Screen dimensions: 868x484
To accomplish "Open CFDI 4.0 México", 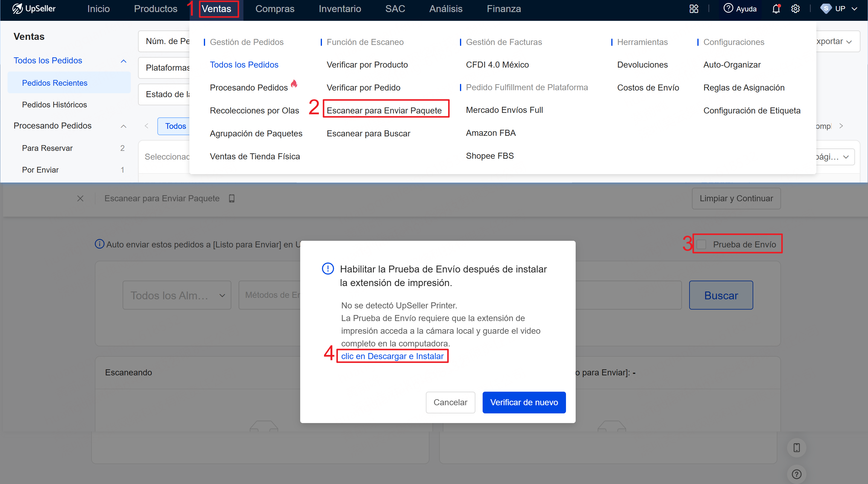I will 497,65.
